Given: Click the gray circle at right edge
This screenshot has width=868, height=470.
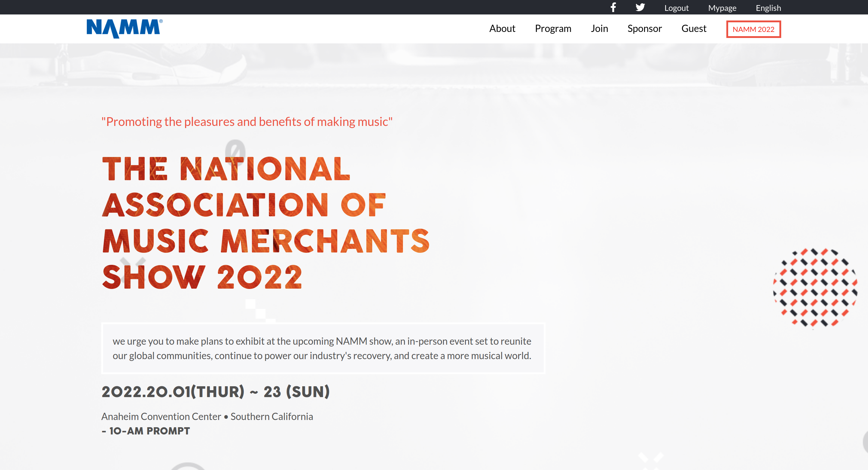Looking at the screenshot, I should pos(865,441).
